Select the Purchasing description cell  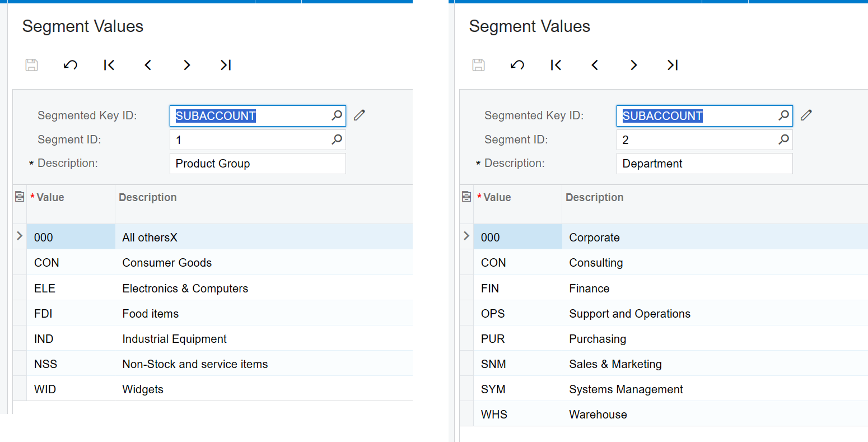point(715,338)
